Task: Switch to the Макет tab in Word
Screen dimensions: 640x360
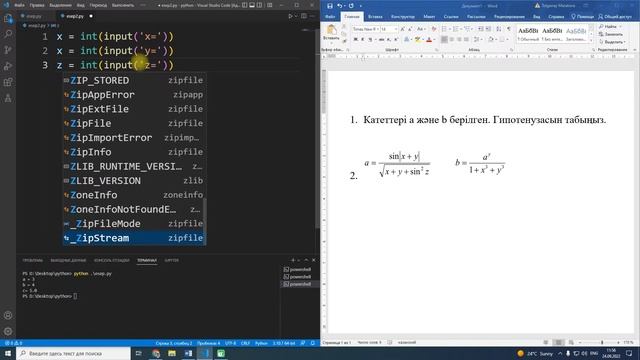Action: coord(429,17)
